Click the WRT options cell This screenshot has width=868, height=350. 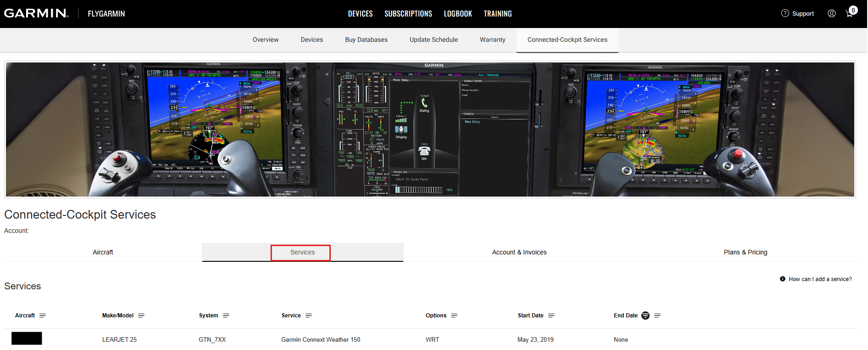pos(432,340)
